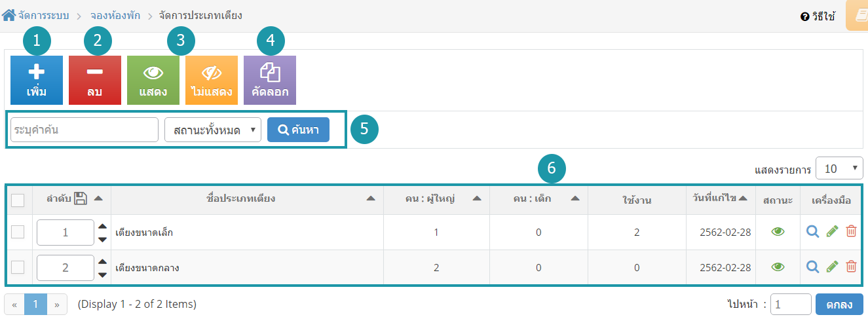
Task: Click the orange ไม่แสดง hide button
Action: pyautogui.click(x=212, y=81)
